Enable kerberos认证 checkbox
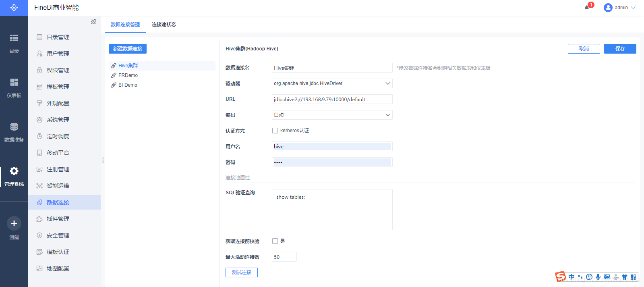 (x=275, y=131)
